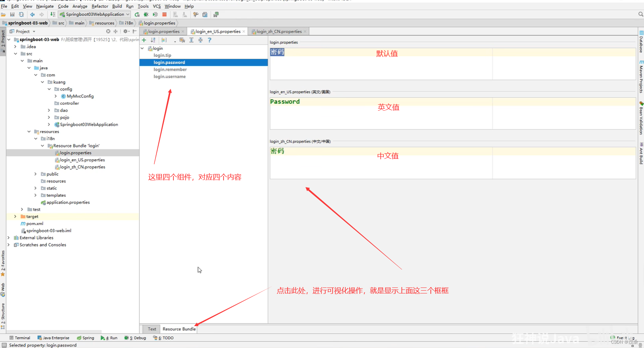This screenshot has height=348, width=644.
Task: Rerun Springboot03WebApplication with the green icon
Action: (x=137, y=14)
